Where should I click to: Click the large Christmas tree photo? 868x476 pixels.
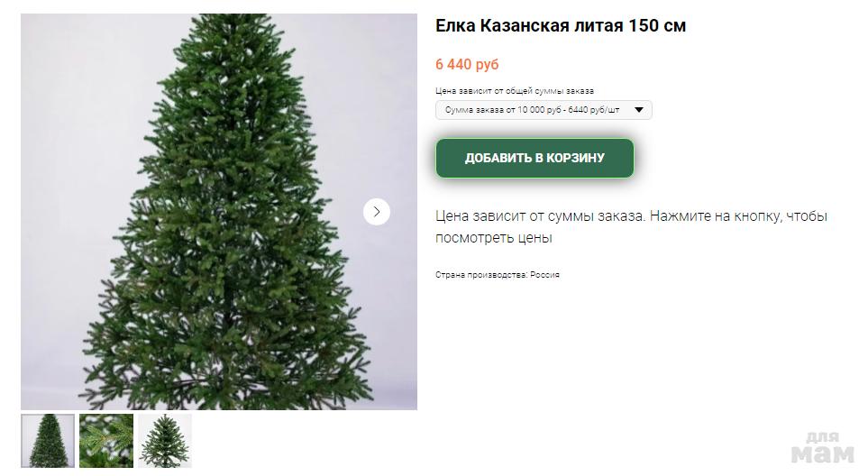[x=219, y=212]
